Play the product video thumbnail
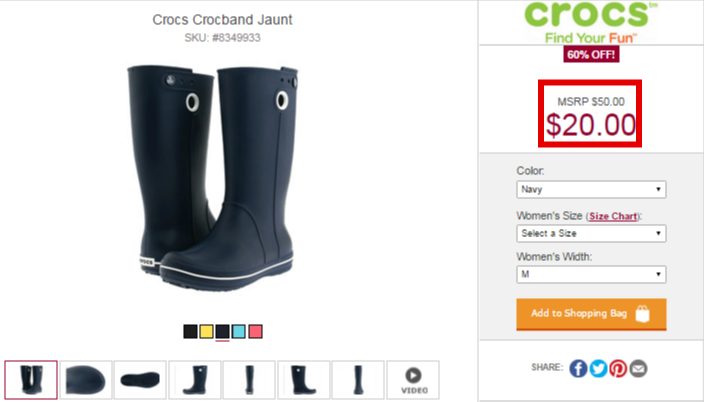Viewport: 704px width, 402px height. click(x=413, y=380)
